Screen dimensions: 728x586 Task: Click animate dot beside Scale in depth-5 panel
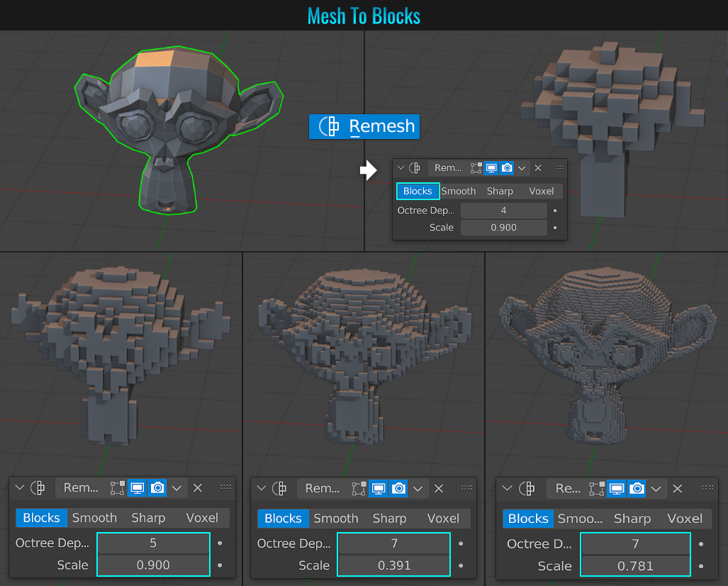220,565
